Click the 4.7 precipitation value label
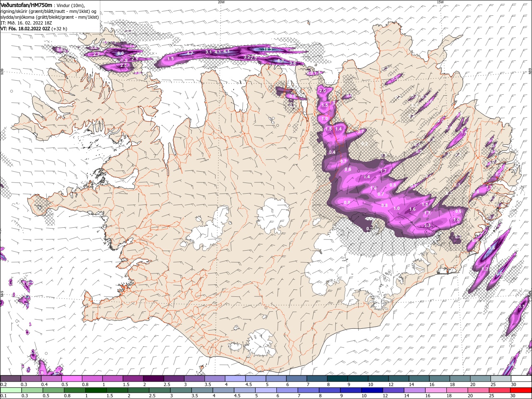Screen dimensions: 532x399 pyautogui.click(x=190, y=53)
